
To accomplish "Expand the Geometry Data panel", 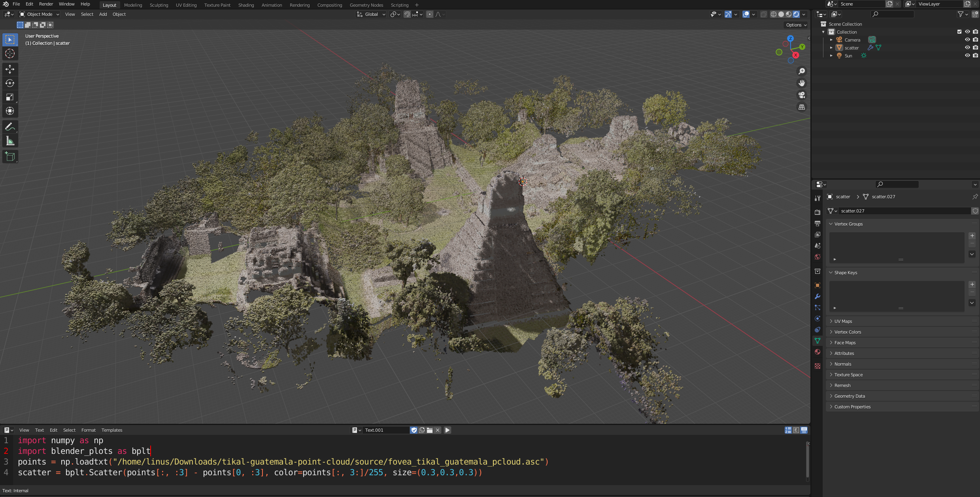I will [849, 396].
